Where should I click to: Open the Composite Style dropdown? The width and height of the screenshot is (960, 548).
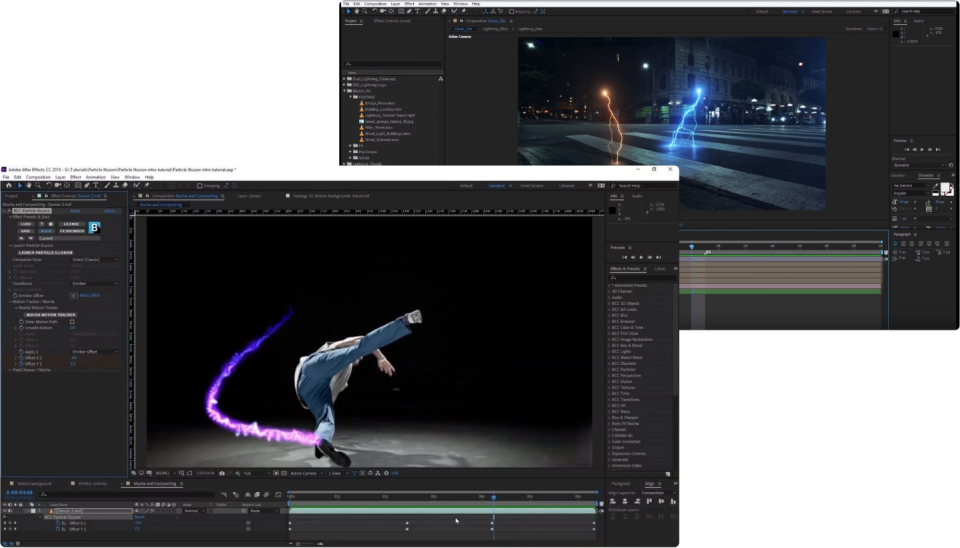pyautogui.click(x=95, y=259)
